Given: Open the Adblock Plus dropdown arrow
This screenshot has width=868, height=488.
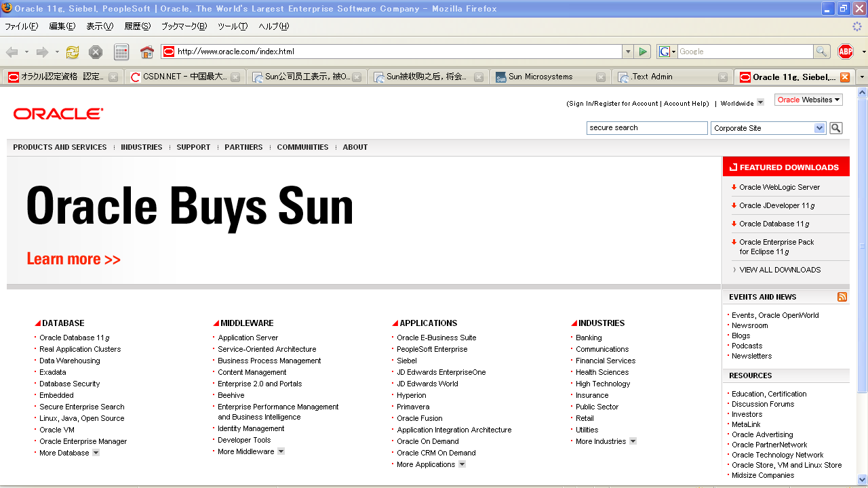Looking at the screenshot, I should tap(863, 52).
